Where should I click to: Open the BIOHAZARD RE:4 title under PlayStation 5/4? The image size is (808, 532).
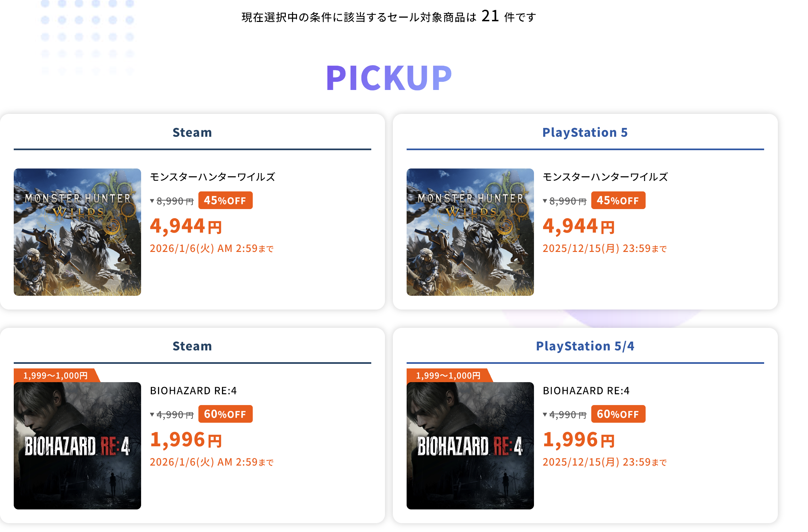(586, 391)
